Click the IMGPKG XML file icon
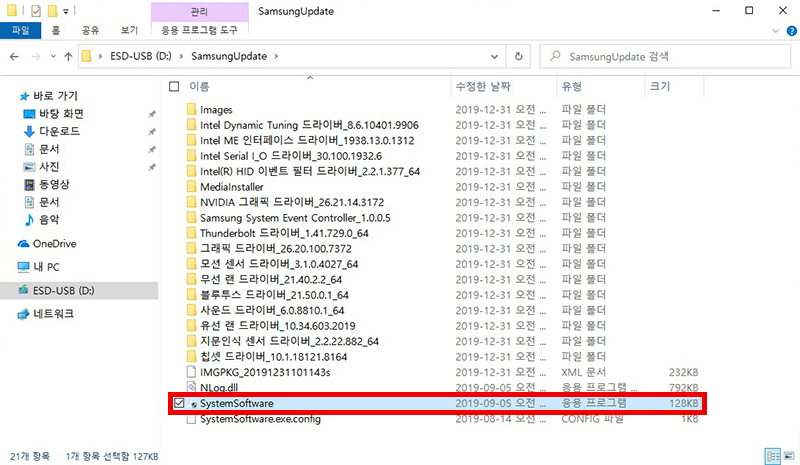 pos(191,372)
